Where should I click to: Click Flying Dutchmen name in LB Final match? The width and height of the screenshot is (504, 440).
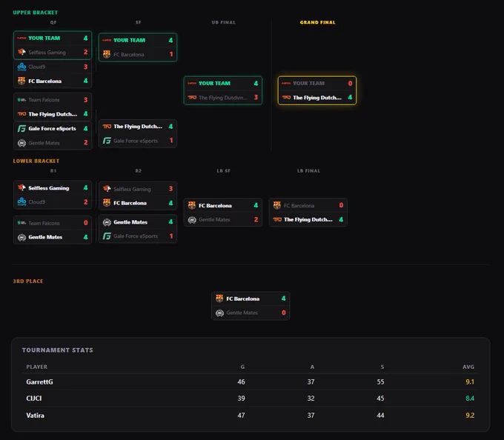[308, 220]
